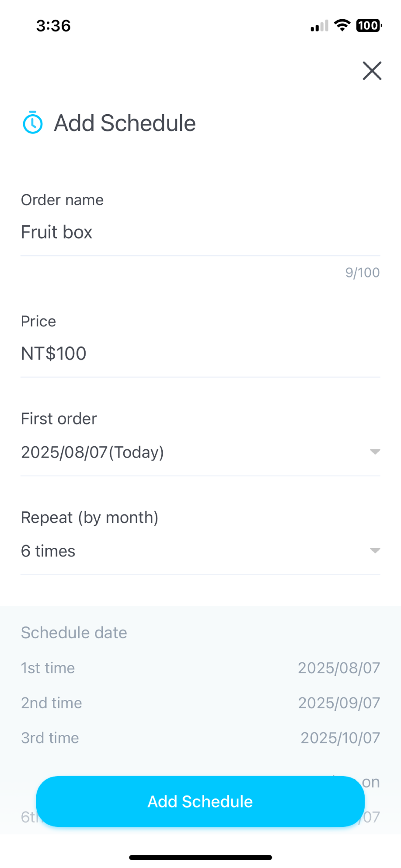
Task: Tap the cellular signal bars icon
Action: click(x=319, y=26)
